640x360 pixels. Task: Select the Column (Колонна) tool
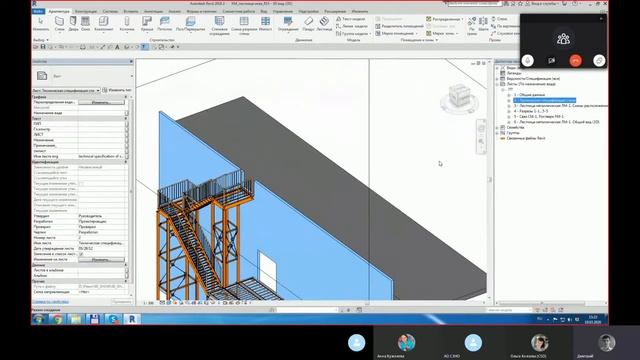point(127,24)
